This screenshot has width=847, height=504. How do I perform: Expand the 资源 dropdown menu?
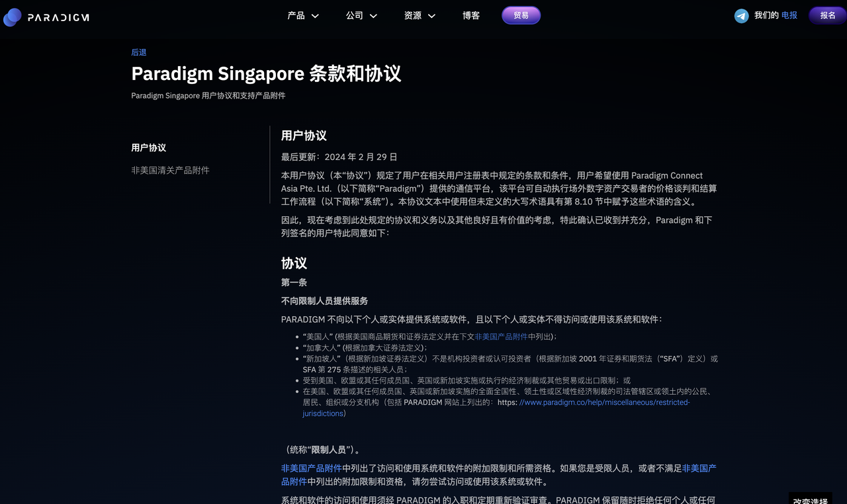tap(413, 15)
